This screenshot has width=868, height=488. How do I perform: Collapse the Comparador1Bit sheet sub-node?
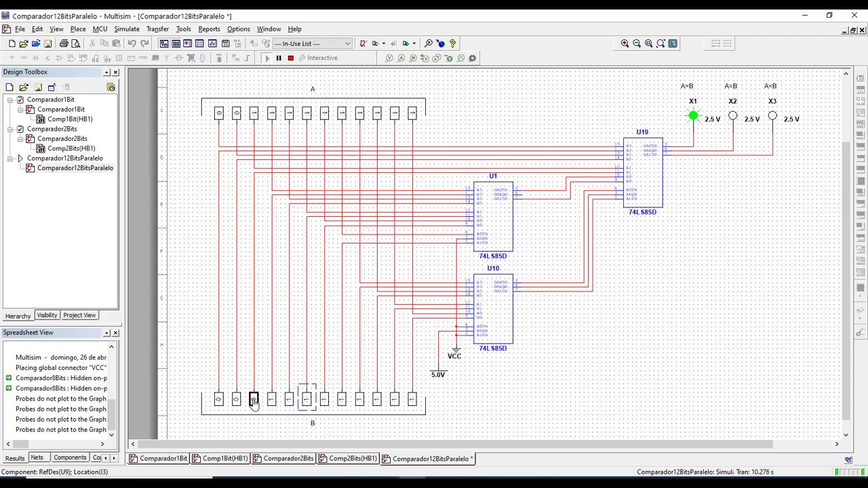[x=20, y=109]
